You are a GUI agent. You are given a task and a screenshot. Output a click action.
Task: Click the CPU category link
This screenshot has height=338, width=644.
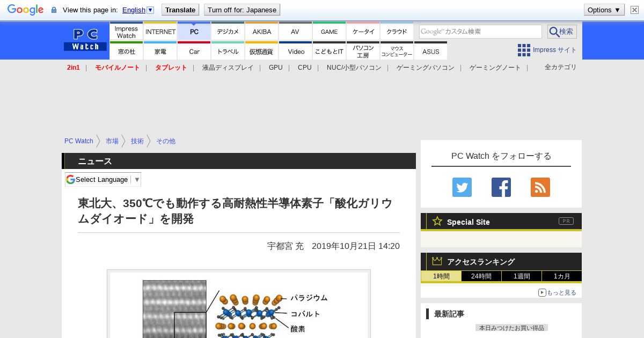coord(305,68)
